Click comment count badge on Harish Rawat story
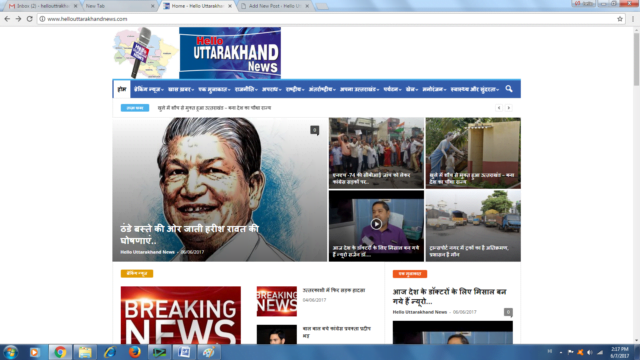 coord(314,130)
